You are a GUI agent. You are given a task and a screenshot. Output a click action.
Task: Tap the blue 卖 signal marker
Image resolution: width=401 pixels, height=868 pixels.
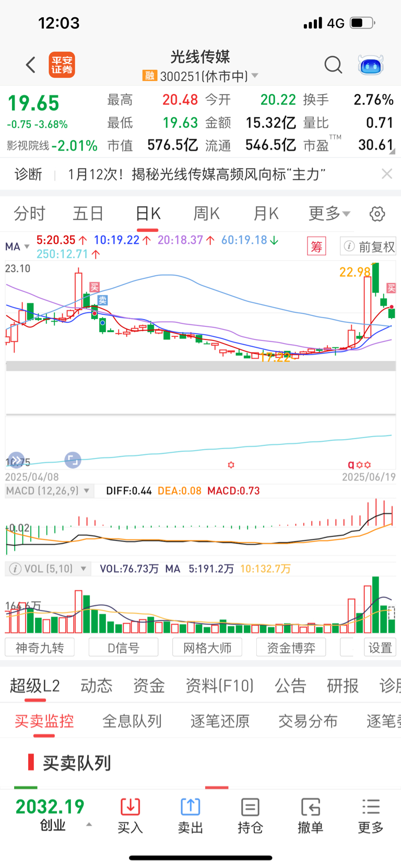tap(103, 300)
